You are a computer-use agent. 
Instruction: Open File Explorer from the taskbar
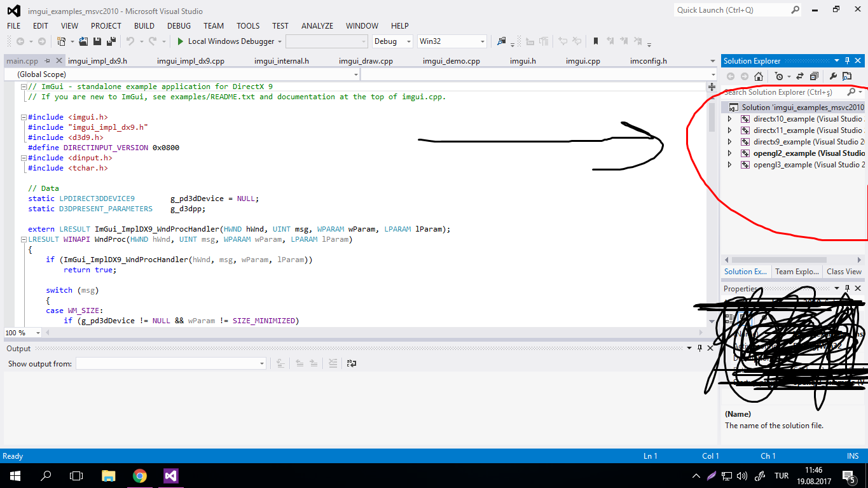tap(109, 475)
